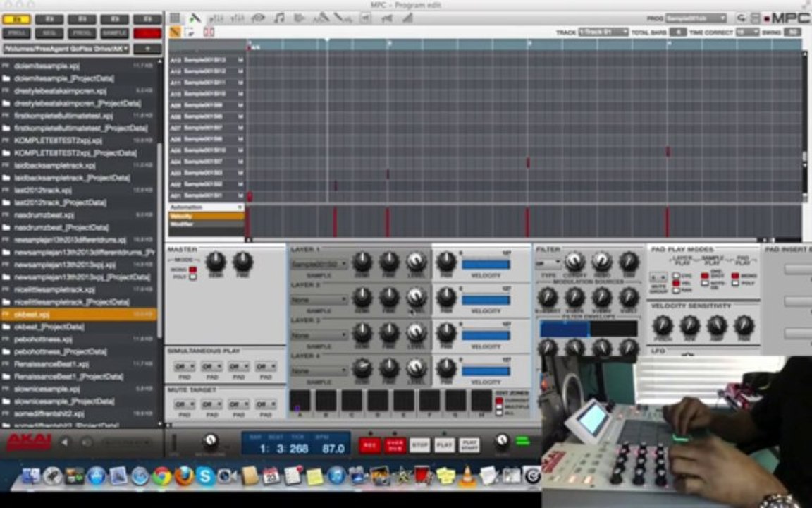Select the pencil draw tool in the toolbar
Viewport: 812px width, 508px height.
[195, 18]
